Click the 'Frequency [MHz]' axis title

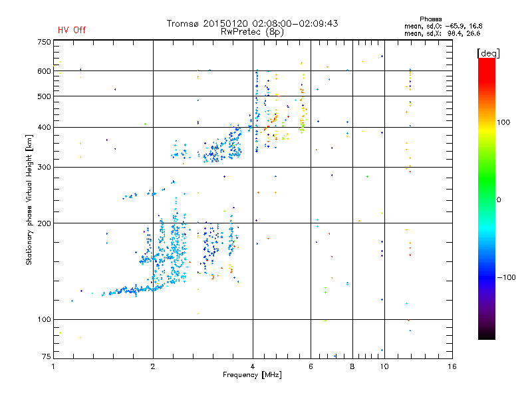pyautogui.click(x=252, y=375)
